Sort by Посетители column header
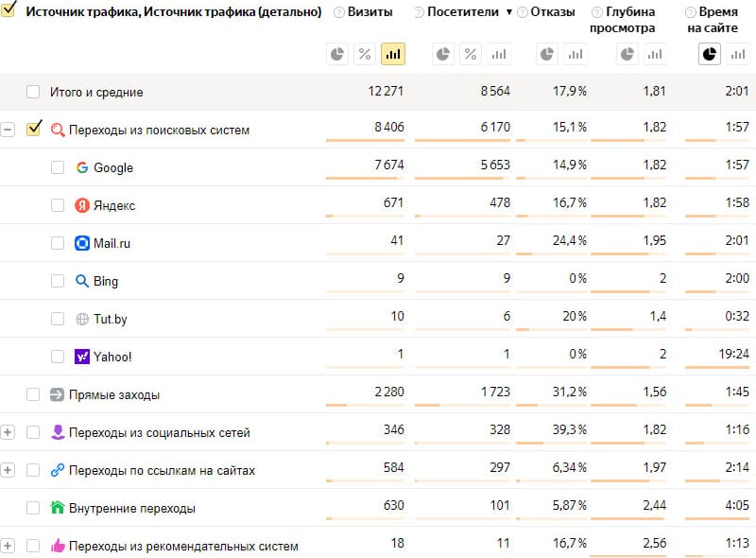 [463, 12]
